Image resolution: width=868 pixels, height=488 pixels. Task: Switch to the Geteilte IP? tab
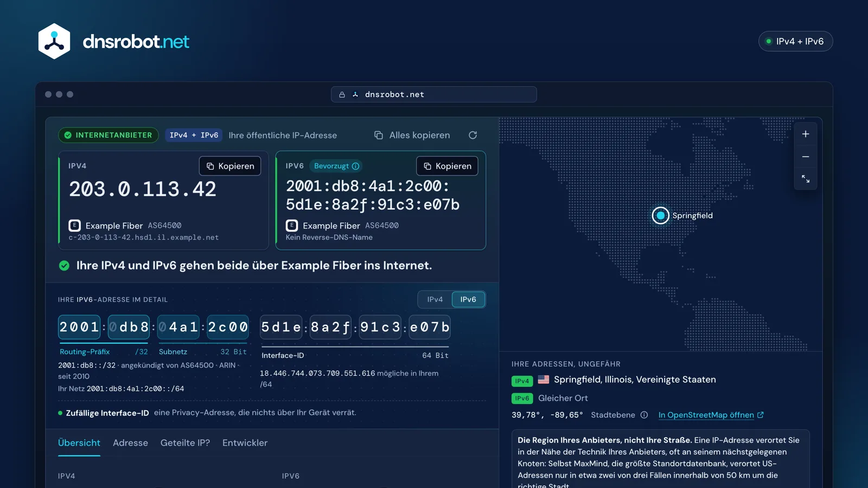pos(185,443)
